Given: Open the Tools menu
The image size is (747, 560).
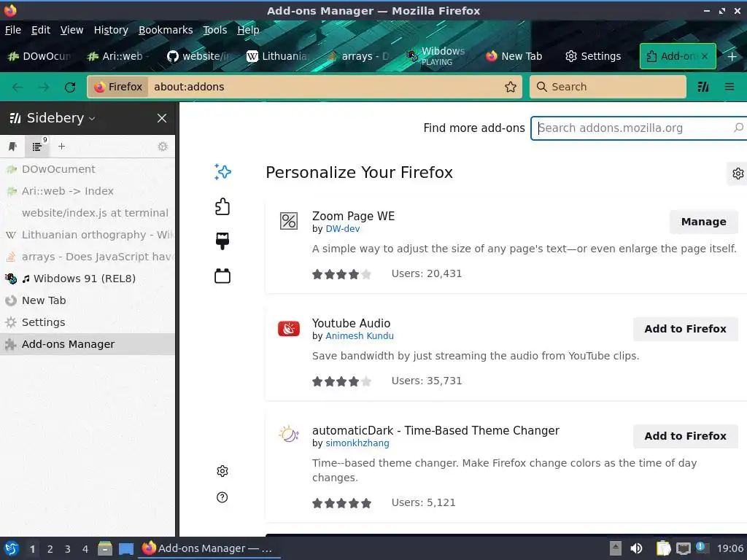Looking at the screenshot, I should (x=215, y=30).
